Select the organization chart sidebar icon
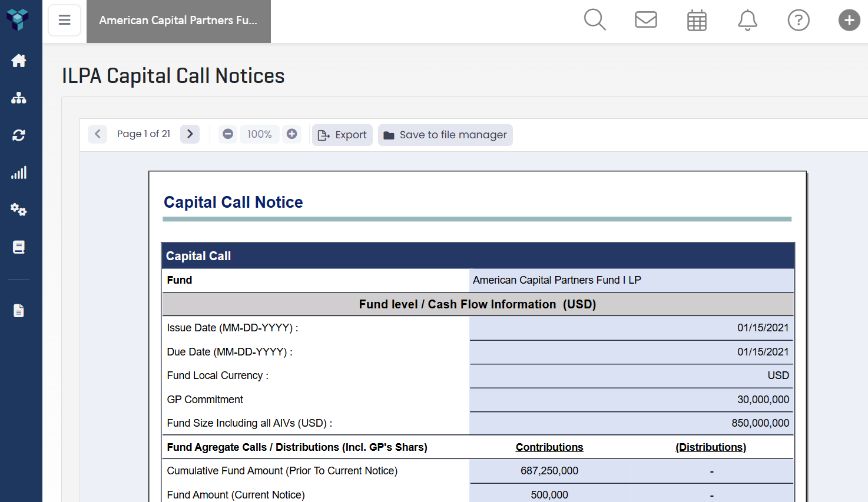868x502 pixels. pyautogui.click(x=18, y=98)
